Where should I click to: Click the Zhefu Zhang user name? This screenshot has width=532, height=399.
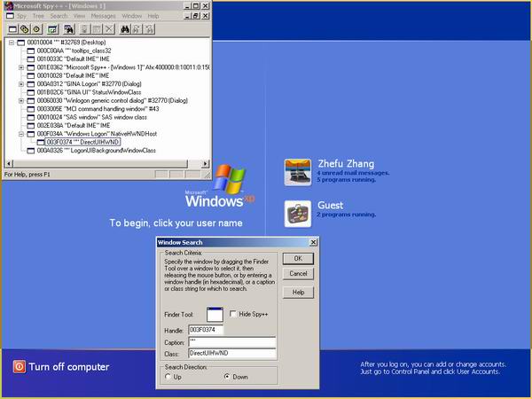[x=346, y=163]
